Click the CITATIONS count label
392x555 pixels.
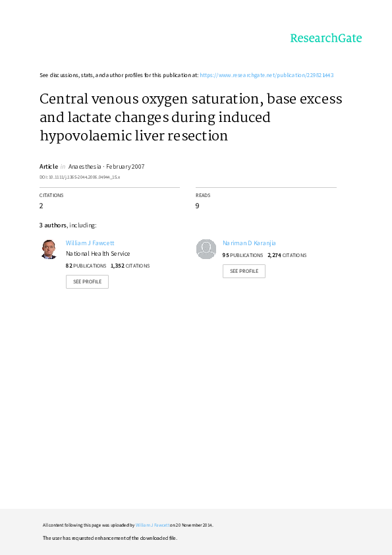51,195
